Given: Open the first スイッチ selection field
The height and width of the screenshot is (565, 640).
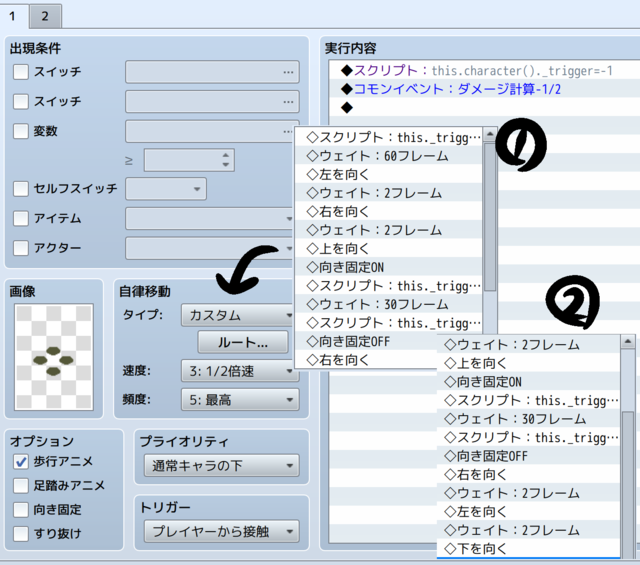Looking at the screenshot, I should 212,72.
